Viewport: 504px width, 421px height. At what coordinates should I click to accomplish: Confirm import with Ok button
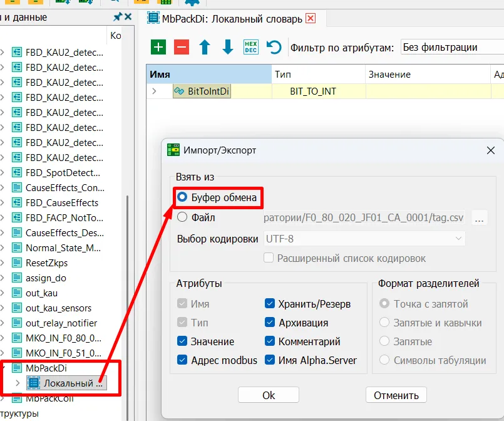point(269,395)
